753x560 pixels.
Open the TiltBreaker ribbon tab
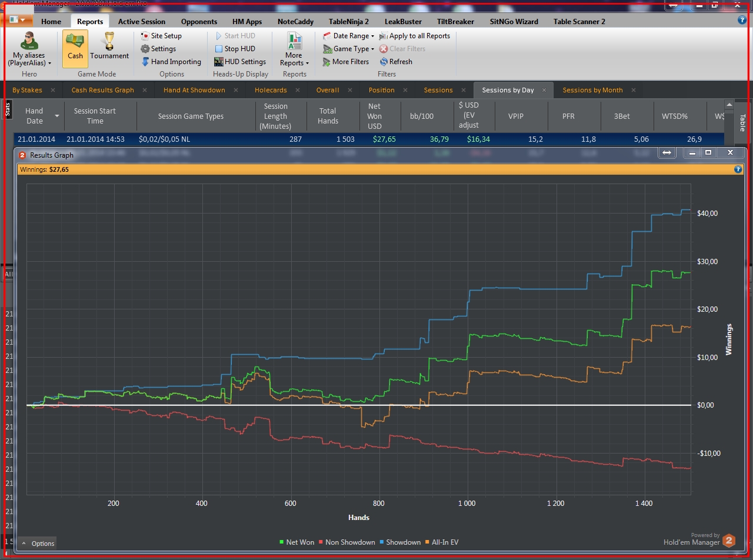click(x=456, y=22)
